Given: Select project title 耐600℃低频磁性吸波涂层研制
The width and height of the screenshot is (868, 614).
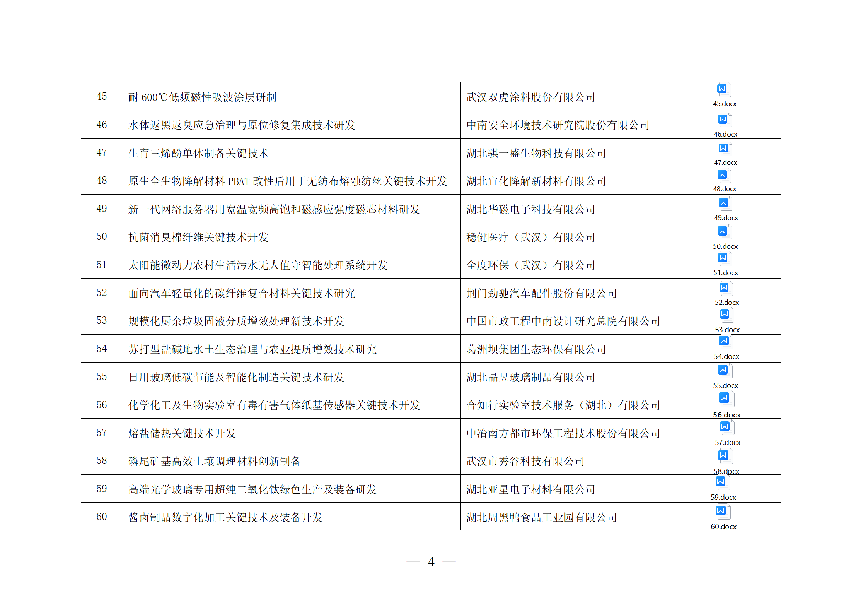Looking at the screenshot, I should tap(202, 97).
